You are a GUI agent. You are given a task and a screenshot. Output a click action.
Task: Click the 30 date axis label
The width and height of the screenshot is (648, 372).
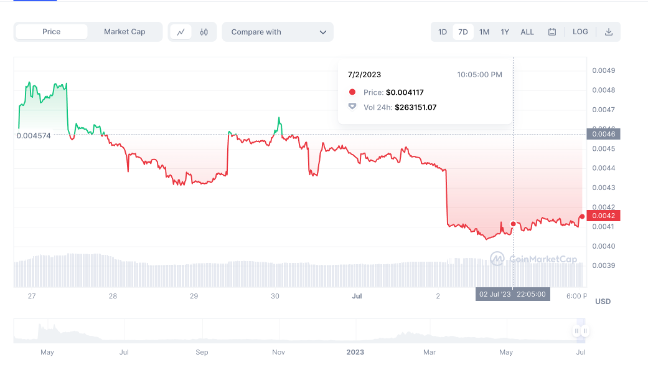[275, 296]
